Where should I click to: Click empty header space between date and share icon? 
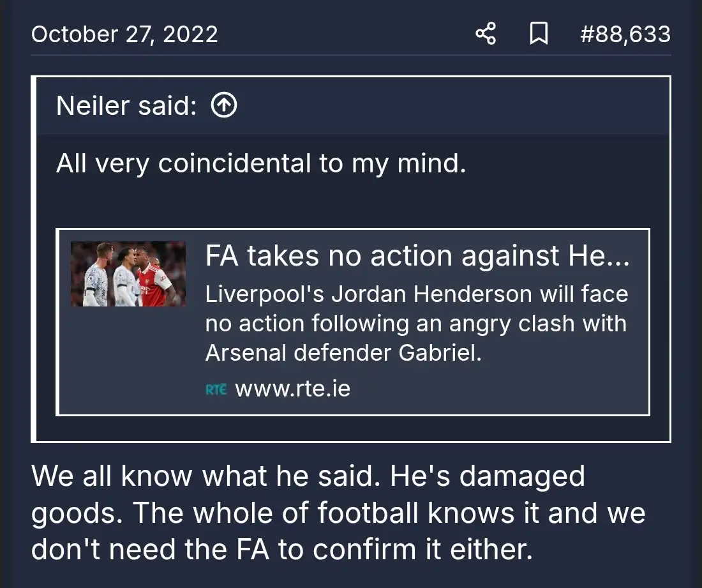click(x=345, y=34)
